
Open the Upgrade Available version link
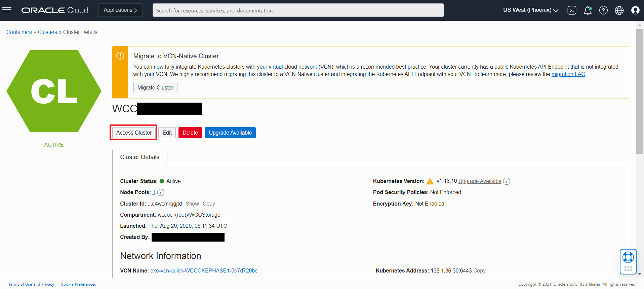tap(480, 181)
